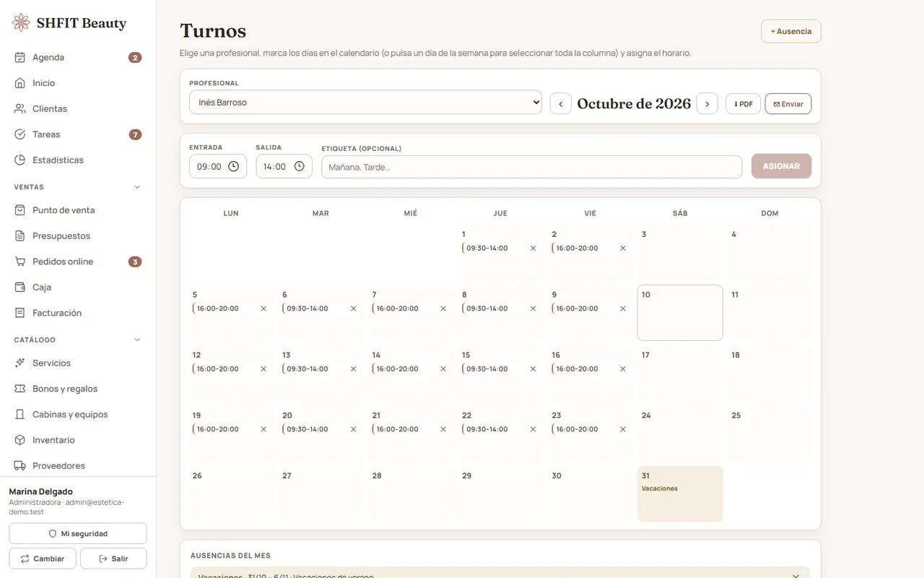Screen dimensions: 924x578
Task: Select day 31 marked Vacaciones
Action: [x=680, y=493]
